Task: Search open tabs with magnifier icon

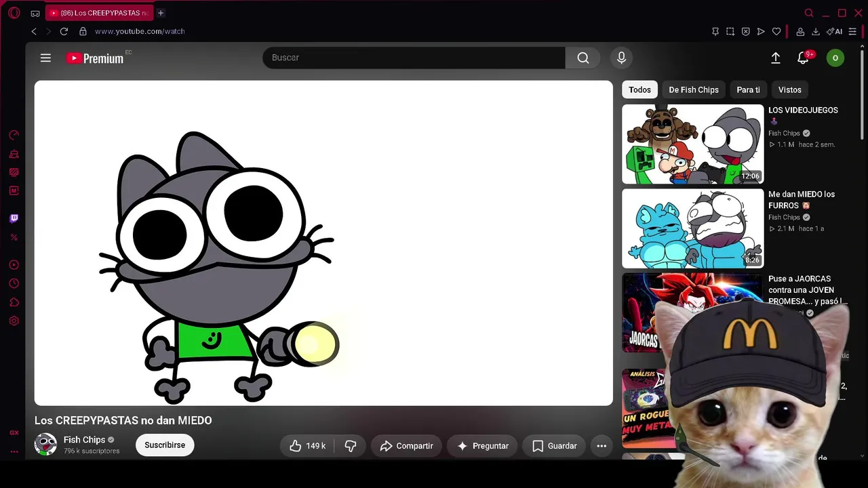Action: click(808, 13)
